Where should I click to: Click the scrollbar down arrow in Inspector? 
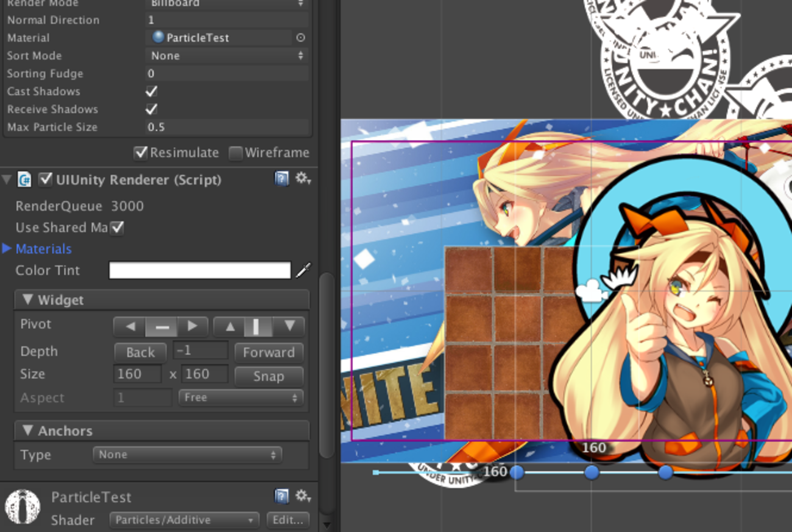(x=327, y=524)
